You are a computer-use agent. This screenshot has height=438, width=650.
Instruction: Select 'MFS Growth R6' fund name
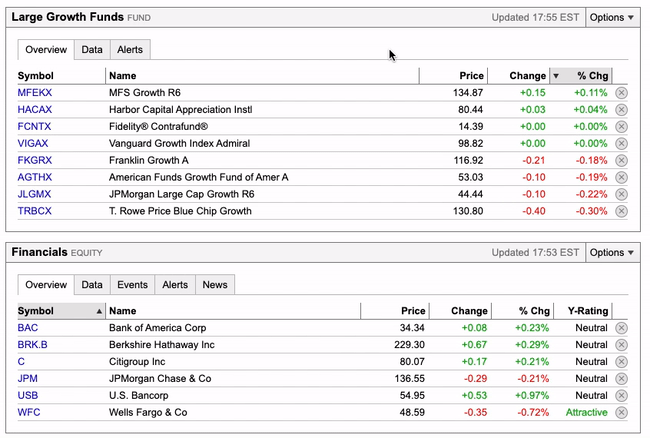[x=145, y=92]
